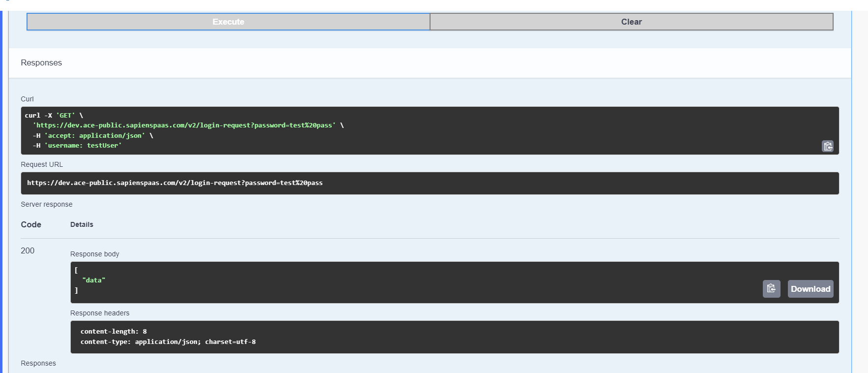Copy the response body to clipboard
Image resolution: width=868 pixels, height=373 pixels.
tap(771, 289)
